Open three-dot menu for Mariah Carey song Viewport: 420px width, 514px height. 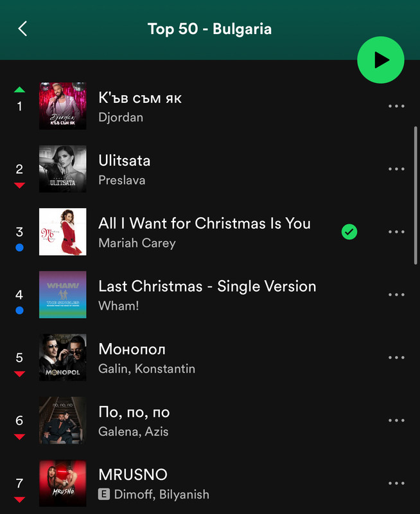point(396,232)
